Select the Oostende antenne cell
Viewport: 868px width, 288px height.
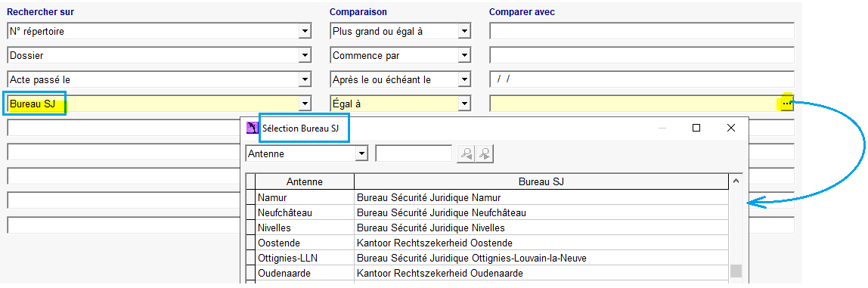[305, 243]
